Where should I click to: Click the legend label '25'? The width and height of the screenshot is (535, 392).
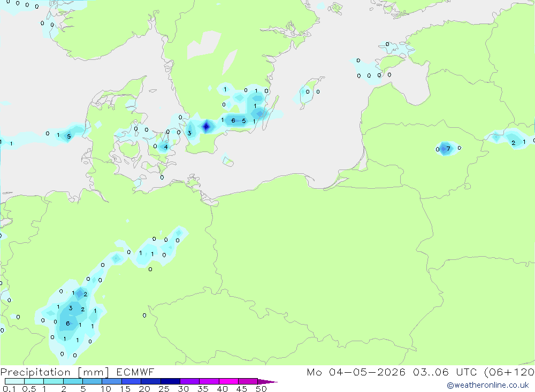[164, 389]
